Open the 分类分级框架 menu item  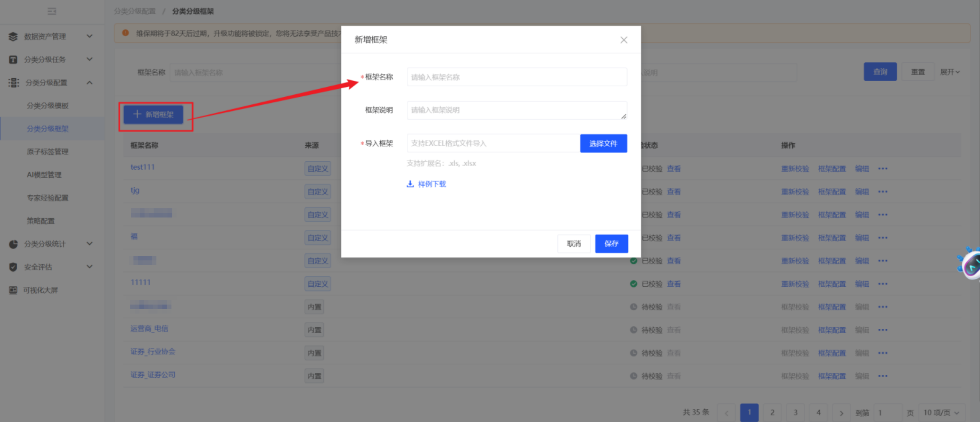coord(47,129)
